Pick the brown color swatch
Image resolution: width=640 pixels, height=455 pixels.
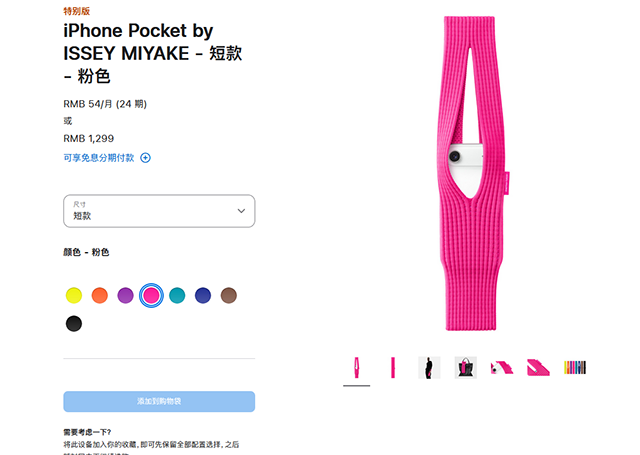(x=229, y=295)
